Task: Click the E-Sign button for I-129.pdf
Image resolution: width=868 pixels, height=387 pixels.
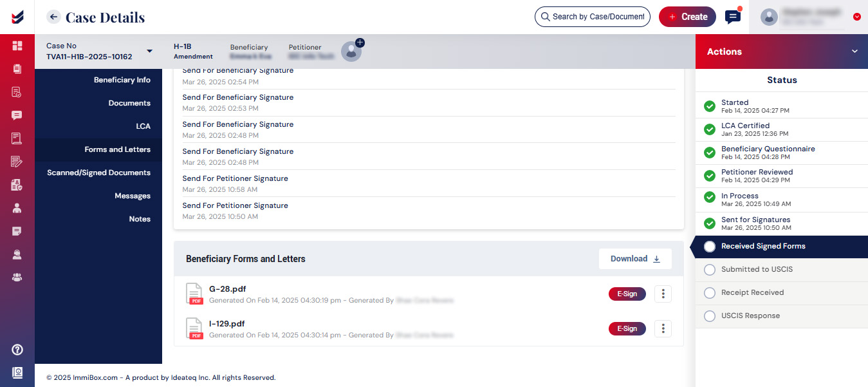Action: tap(627, 328)
